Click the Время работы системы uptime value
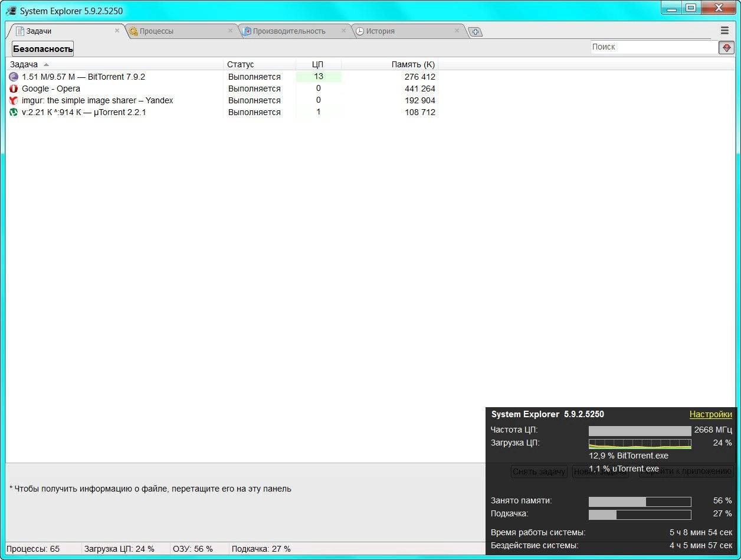Screen dimensions: 741x560 (701, 532)
